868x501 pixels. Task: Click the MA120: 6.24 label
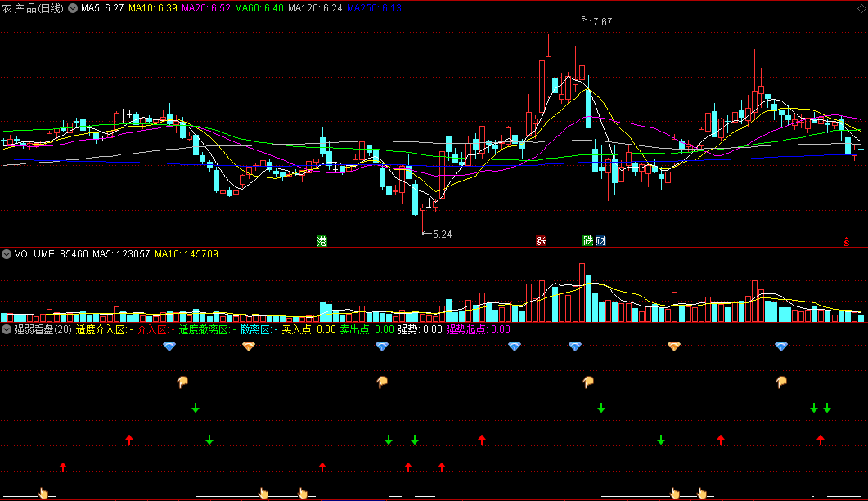click(x=315, y=8)
